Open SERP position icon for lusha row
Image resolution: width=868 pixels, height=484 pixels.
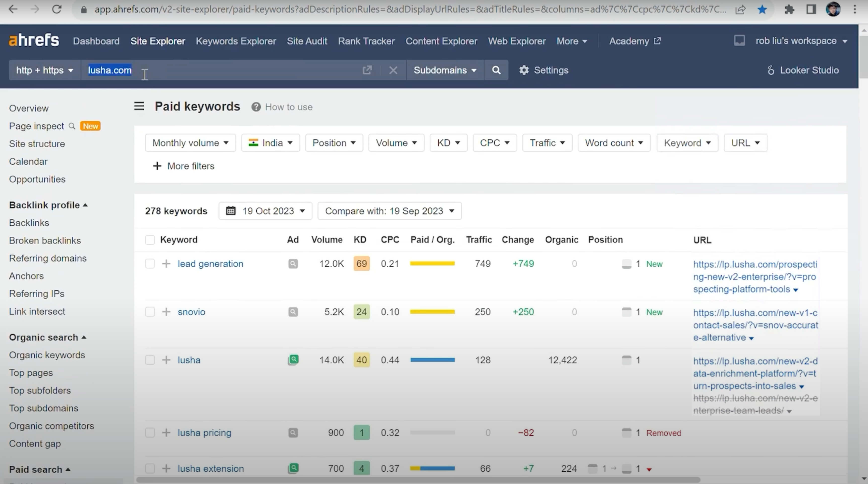[x=626, y=360]
